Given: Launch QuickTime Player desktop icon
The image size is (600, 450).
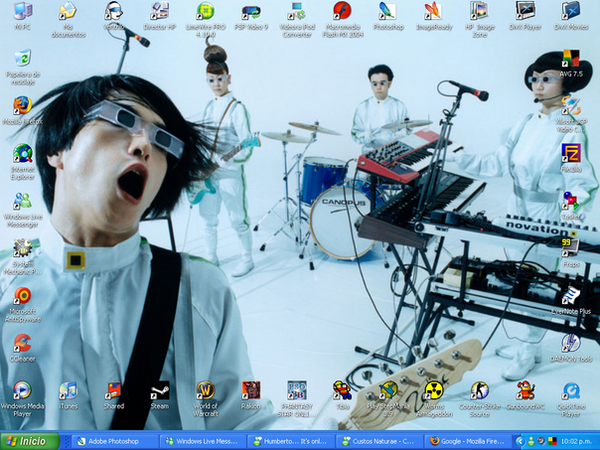Looking at the screenshot, I should click(x=572, y=391).
